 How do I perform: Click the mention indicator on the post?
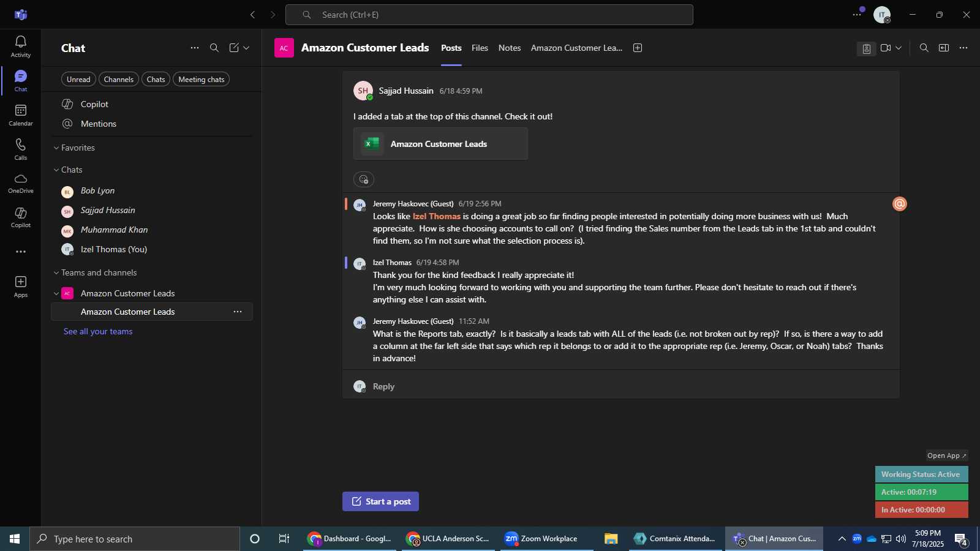tap(900, 204)
